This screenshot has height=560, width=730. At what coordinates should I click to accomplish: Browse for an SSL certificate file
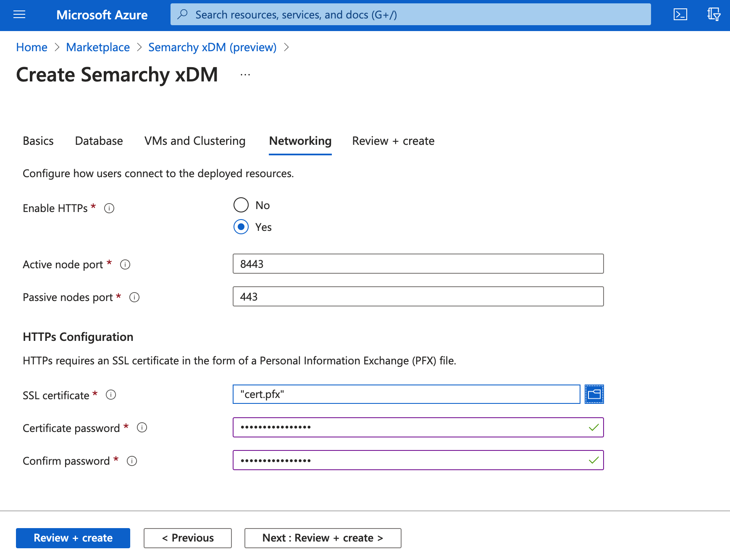point(594,394)
